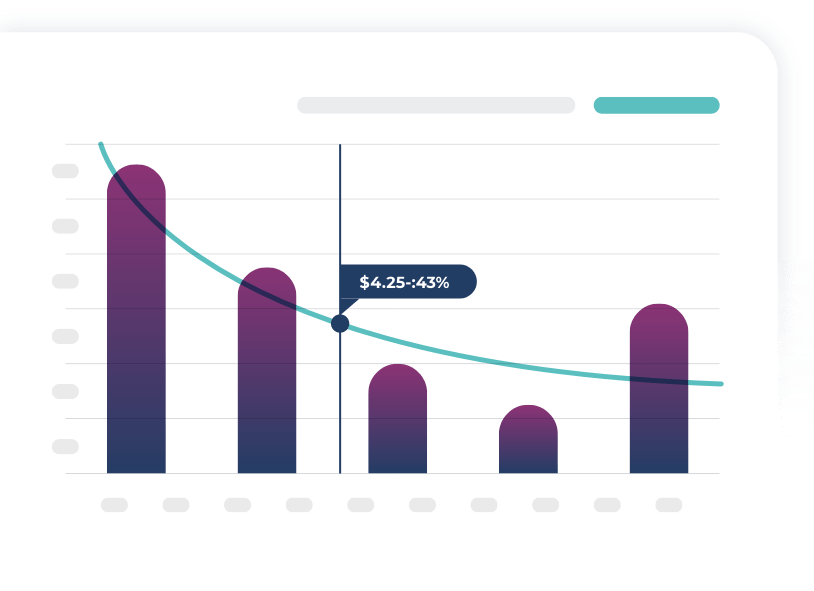Click the third y-axis label from top
The image size is (814, 591).
coord(65,281)
